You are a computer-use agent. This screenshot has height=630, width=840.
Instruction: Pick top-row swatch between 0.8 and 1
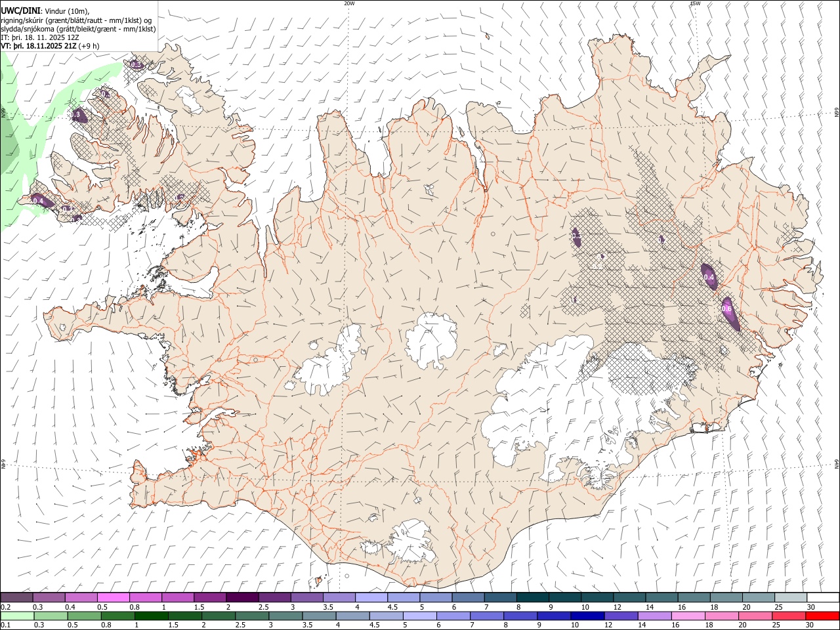pos(146,598)
